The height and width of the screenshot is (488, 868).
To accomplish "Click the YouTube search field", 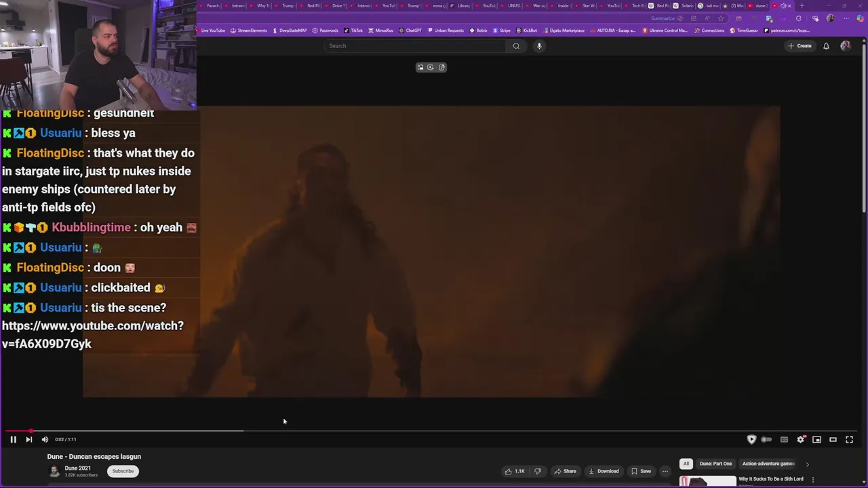I will pos(415,45).
